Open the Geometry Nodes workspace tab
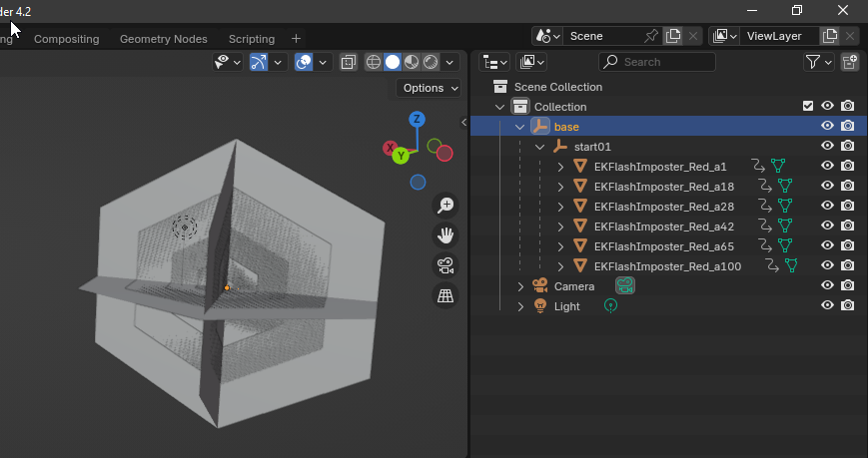868x458 pixels. coord(163,39)
